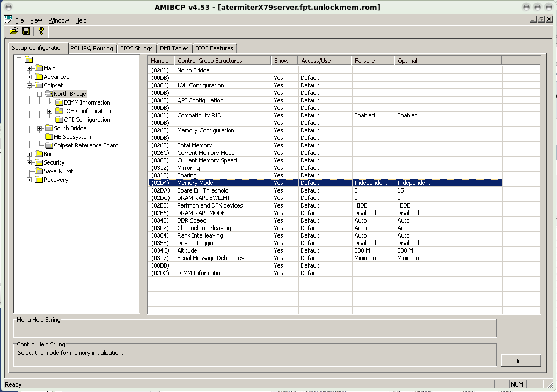Select the Setup Configuration tab
Image resolution: width=557 pixels, height=392 pixels.
coord(38,48)
